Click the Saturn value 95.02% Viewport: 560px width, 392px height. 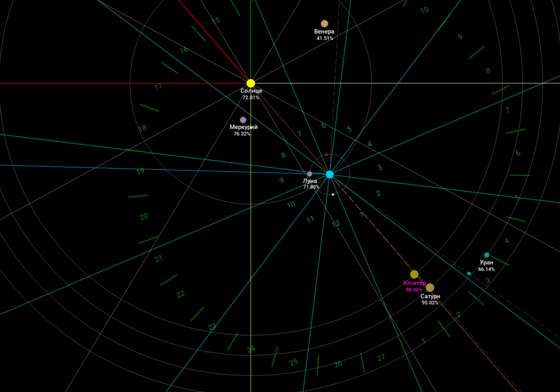430,303
